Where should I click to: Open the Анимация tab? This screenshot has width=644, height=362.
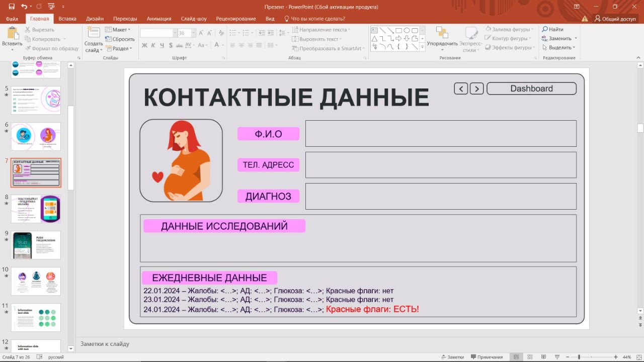(x=159, y=19)
